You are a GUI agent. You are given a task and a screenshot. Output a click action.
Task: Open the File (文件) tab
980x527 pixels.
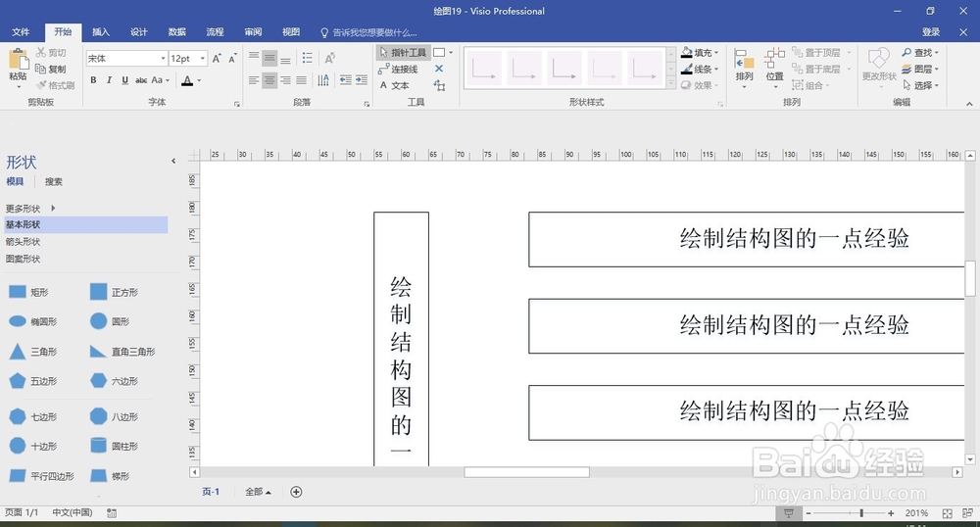pos(21,32)
